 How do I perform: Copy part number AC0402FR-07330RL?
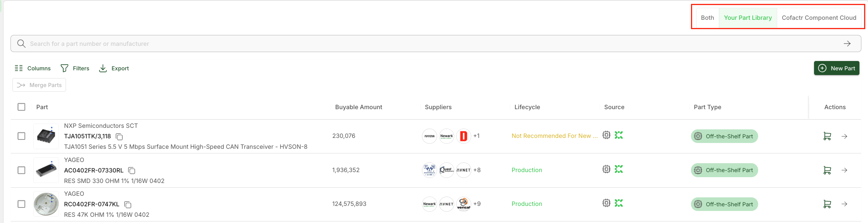(x=132, y=171)
